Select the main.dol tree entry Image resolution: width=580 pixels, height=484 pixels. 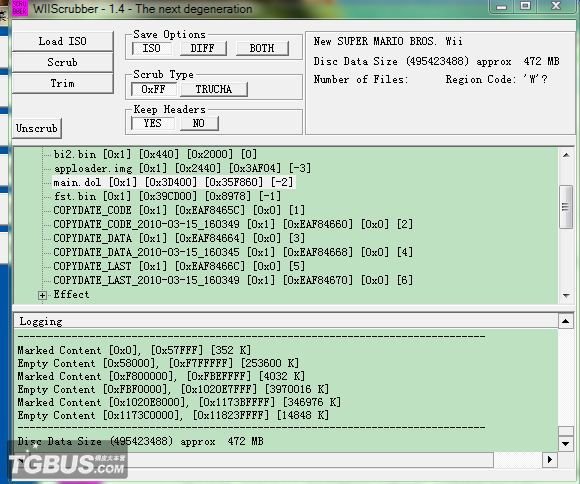point(173,182)
